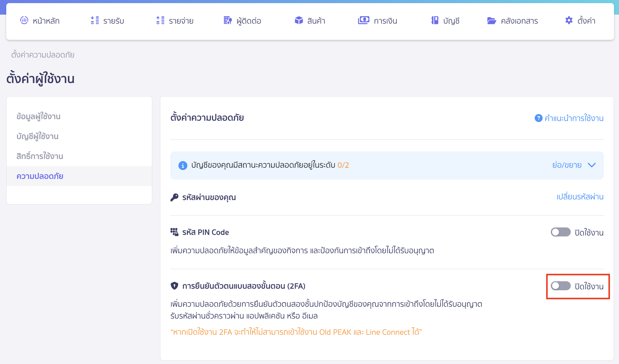Open the รายรับ income section icon
Screen dimensions: 619x364
pos(94,21)
